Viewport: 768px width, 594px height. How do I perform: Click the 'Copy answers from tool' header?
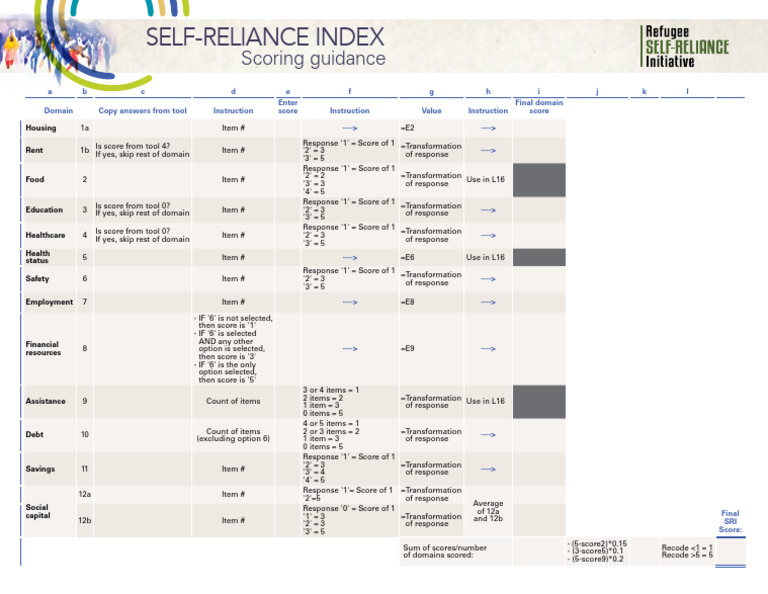click(143, 111)
